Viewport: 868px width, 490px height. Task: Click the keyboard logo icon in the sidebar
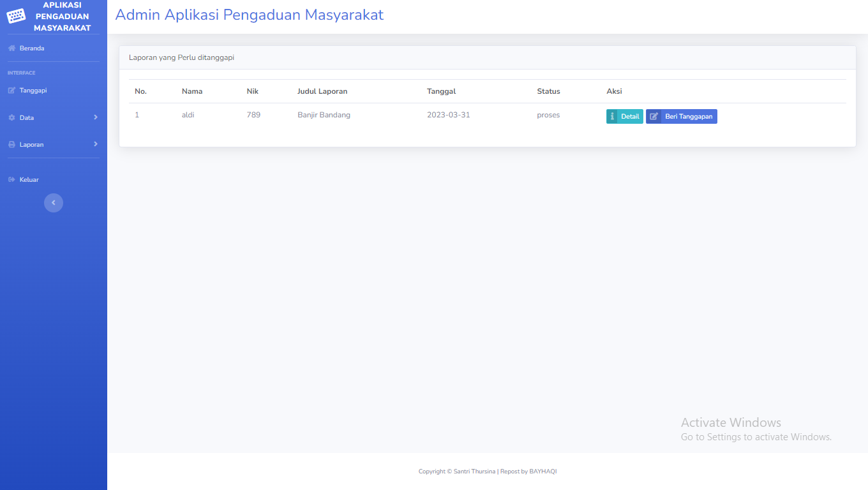click(16, 16)
